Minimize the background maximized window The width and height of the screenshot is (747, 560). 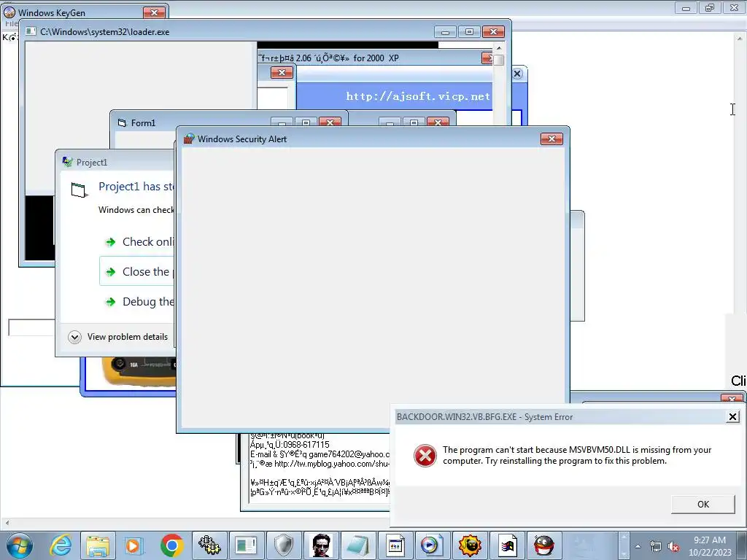click(686, 7)
